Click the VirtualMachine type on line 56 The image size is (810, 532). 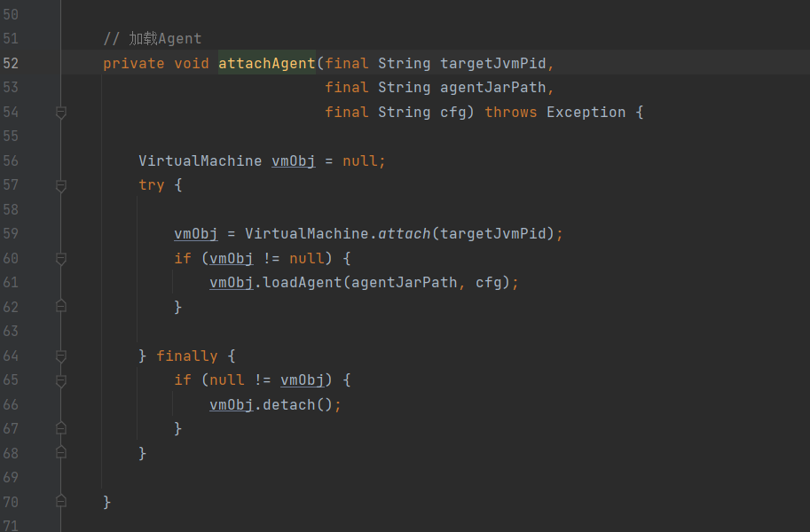[200, 160]
